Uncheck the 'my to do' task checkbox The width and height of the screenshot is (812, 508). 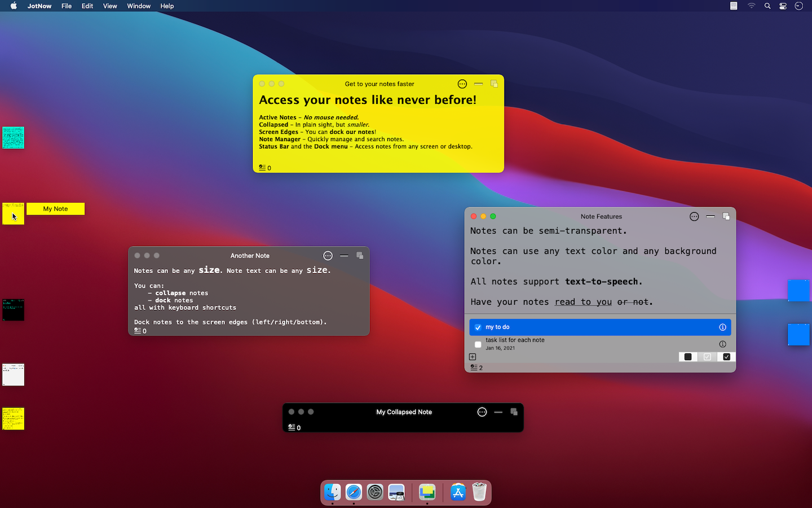[x=478, y=327]
